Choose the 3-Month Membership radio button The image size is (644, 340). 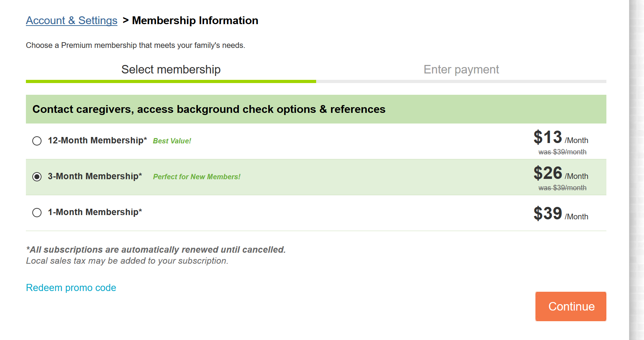coord(37,177)
